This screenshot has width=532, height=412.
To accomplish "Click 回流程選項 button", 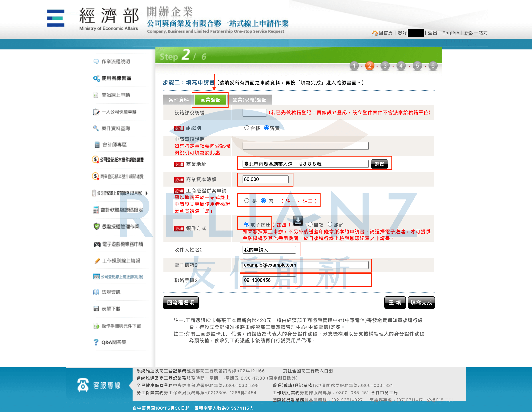I will [x=181, y=303].
